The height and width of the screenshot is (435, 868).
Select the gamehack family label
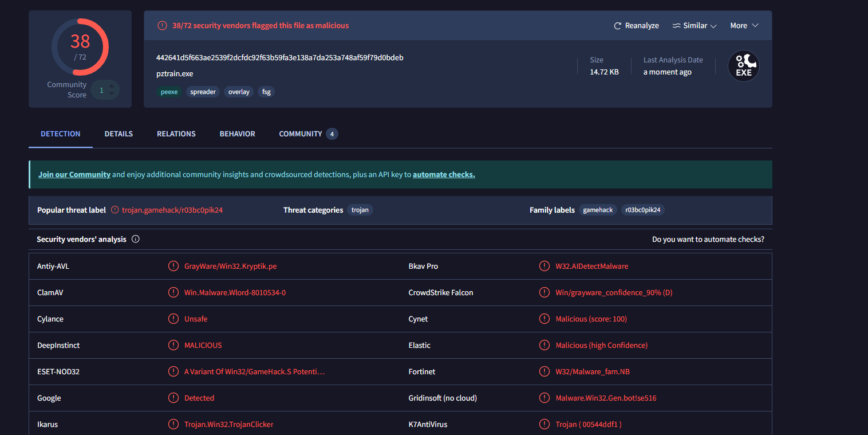(598, 210)
